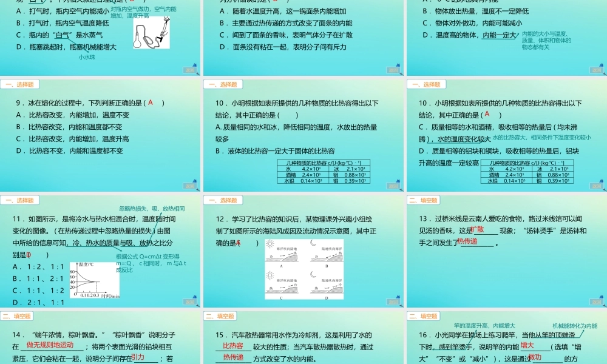This screenshot has height=364, width=607.
Task: Click the annotation 机械能转化为内能 in question 16
Action: click(x=574, y=326)
